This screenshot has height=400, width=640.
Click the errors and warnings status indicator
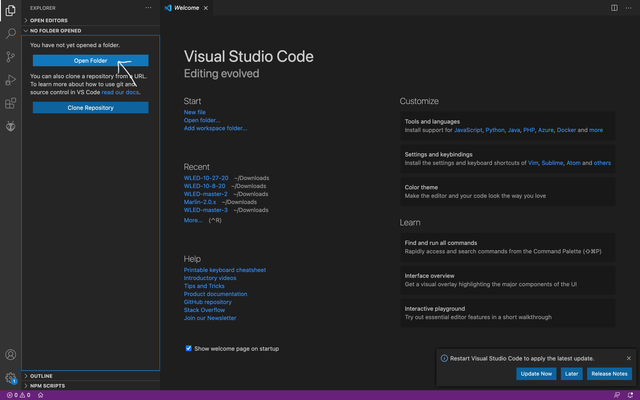[18, 395]
